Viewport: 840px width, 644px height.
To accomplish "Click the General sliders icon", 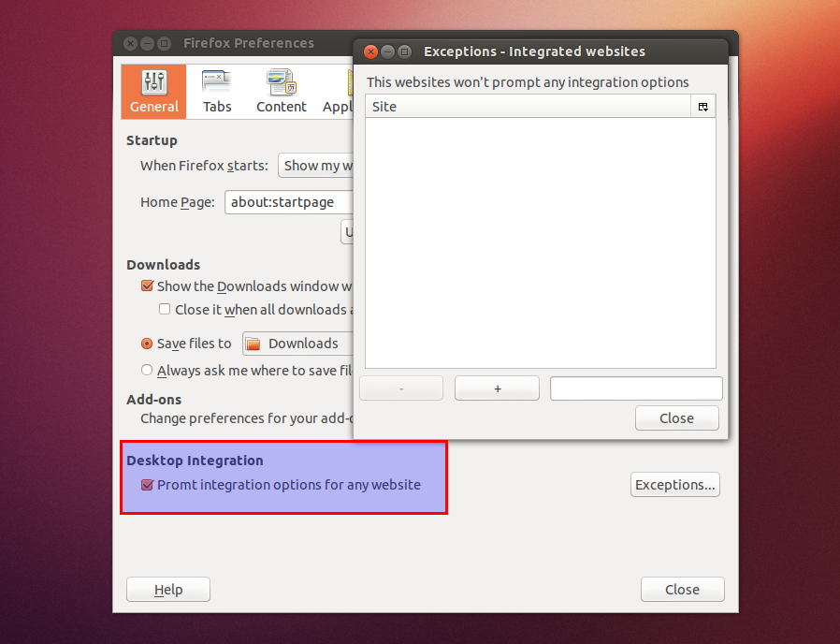I will (154, 82).
